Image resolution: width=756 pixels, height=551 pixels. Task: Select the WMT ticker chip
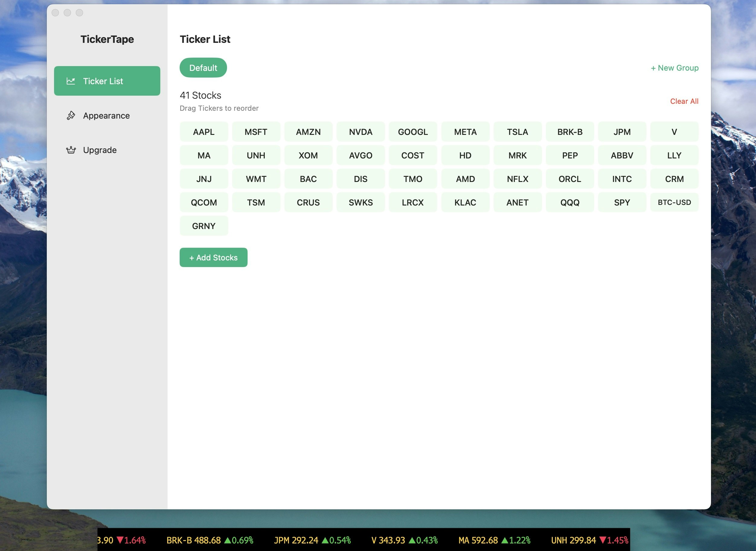click(x=256, y=179)
